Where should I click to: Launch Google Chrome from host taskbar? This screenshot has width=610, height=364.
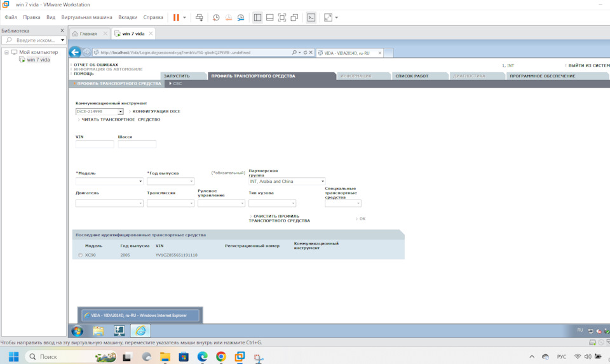point(220,357)
